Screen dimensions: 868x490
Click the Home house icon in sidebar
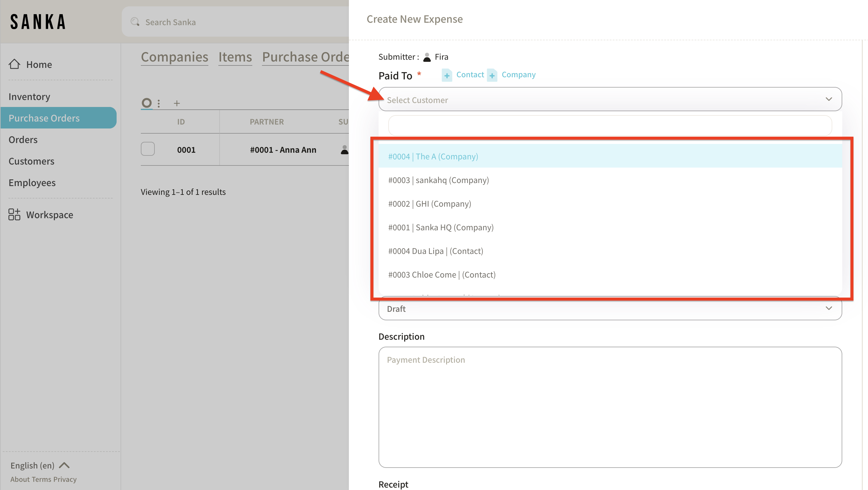(14, 64)
